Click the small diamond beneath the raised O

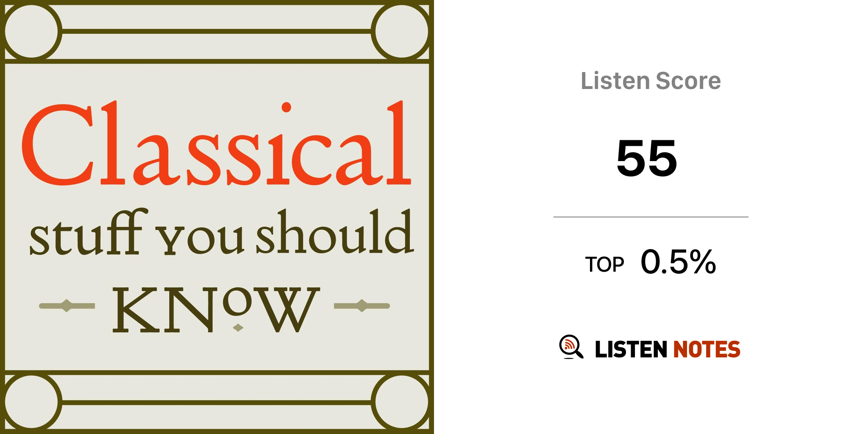tap(238, 327)
